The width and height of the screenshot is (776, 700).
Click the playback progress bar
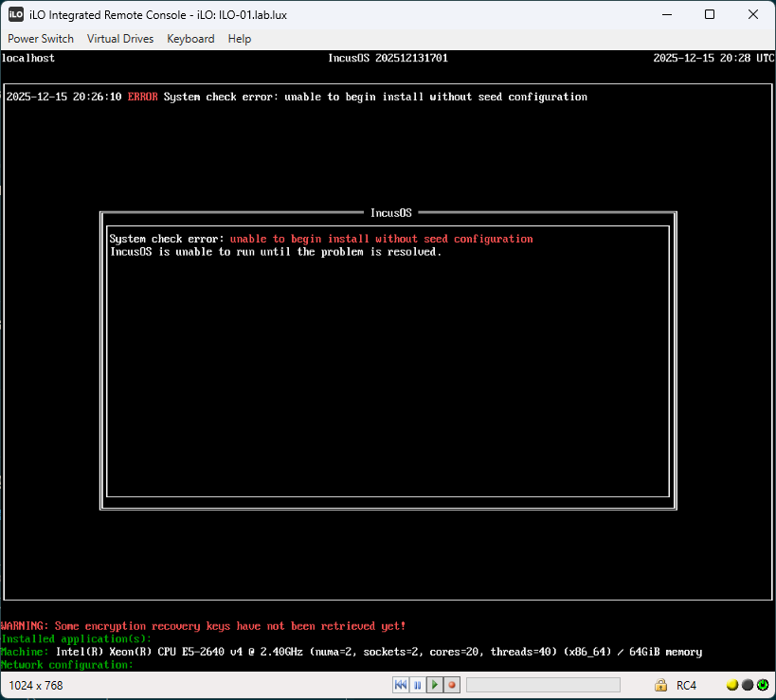543,685
